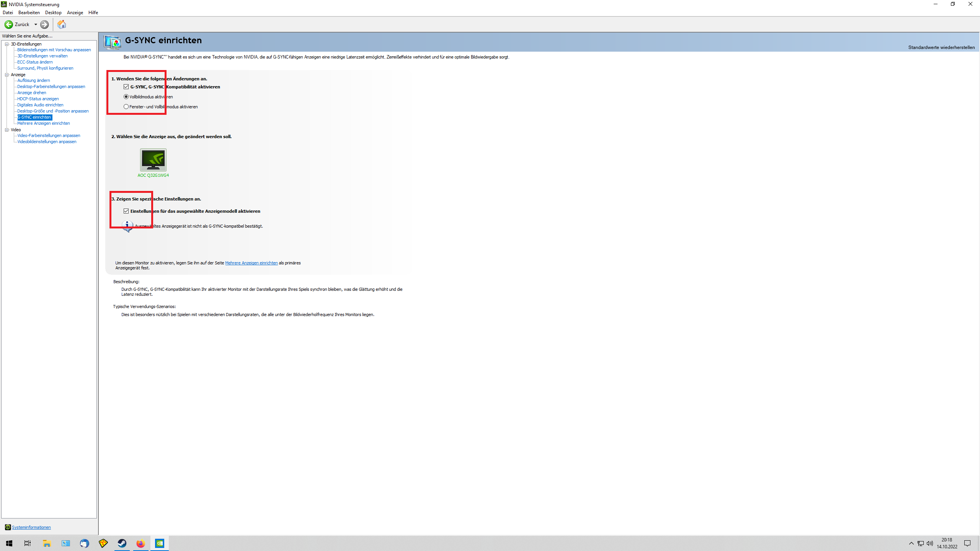Collapse the 3D-Einstellungen tree node

(x=7, y=44)
